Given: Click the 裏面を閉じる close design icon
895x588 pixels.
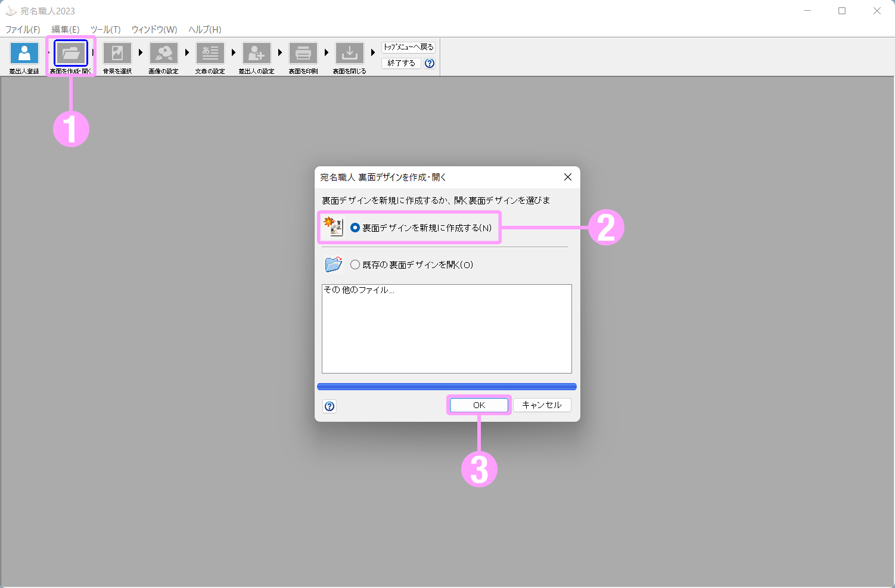Looking at the screenshot, I should 350,54.
